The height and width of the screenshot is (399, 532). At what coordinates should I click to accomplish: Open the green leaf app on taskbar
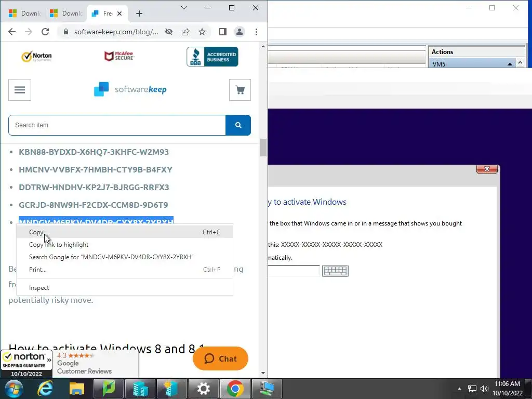[x=109, y=389]
